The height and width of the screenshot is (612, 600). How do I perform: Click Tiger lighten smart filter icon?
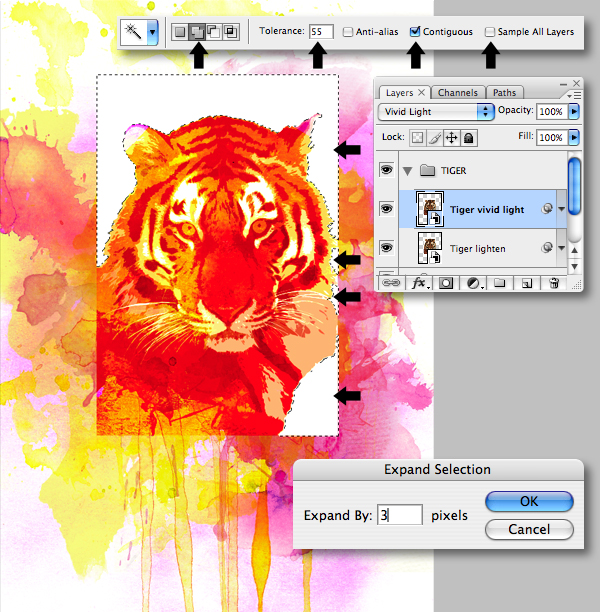547,247
